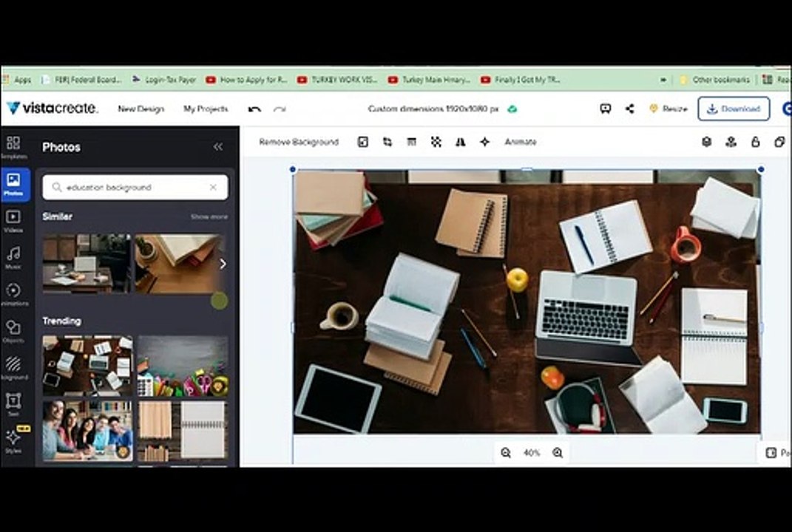Click Show more in Similar section
Screen dimensions: 792x532
[209, 216]
